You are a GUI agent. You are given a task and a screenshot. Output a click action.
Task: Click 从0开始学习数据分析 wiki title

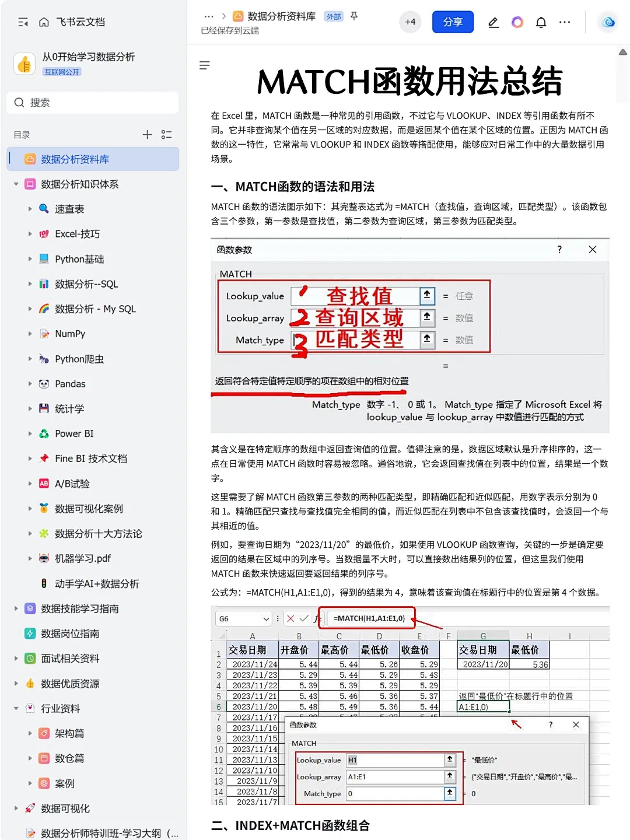point(89,57)
